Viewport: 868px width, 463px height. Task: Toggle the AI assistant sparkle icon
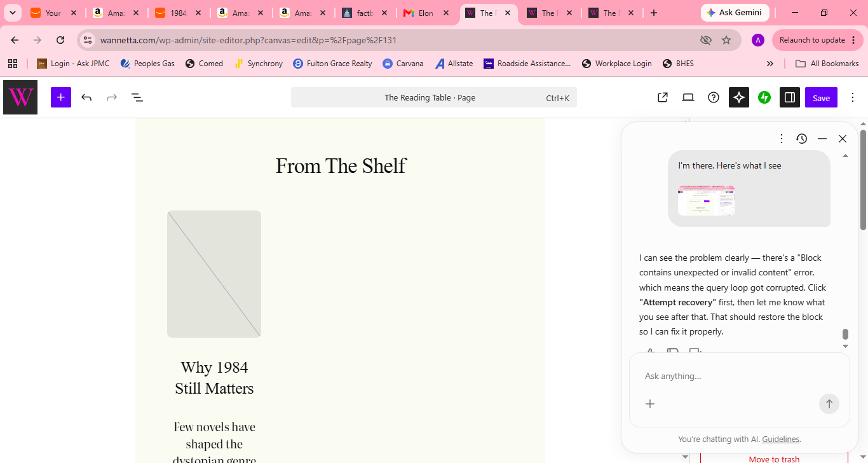point(739,97)
